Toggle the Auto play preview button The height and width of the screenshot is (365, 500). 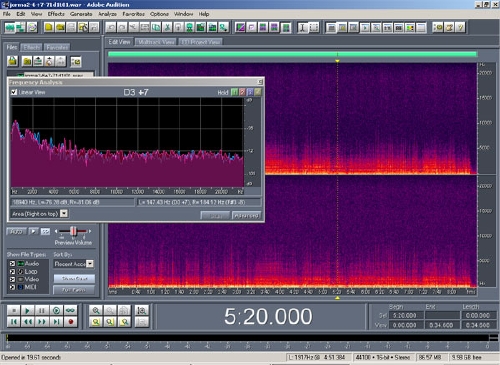point(16,231)
